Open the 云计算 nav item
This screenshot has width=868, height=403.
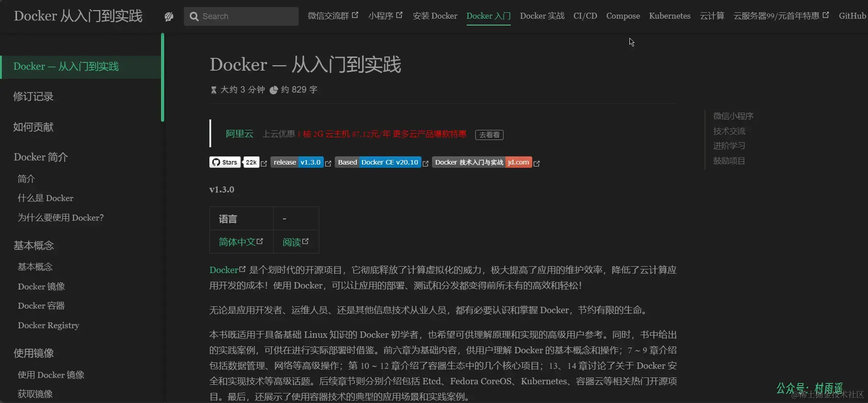(712, 16)
